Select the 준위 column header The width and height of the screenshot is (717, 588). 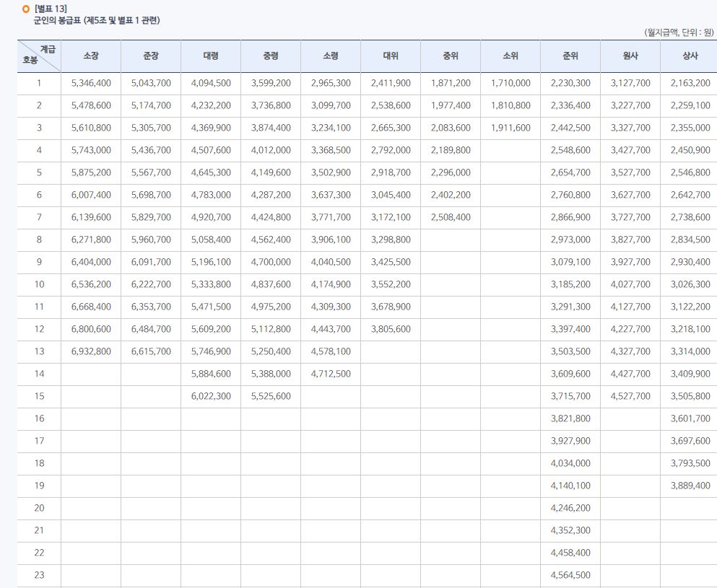click(570, 56)
